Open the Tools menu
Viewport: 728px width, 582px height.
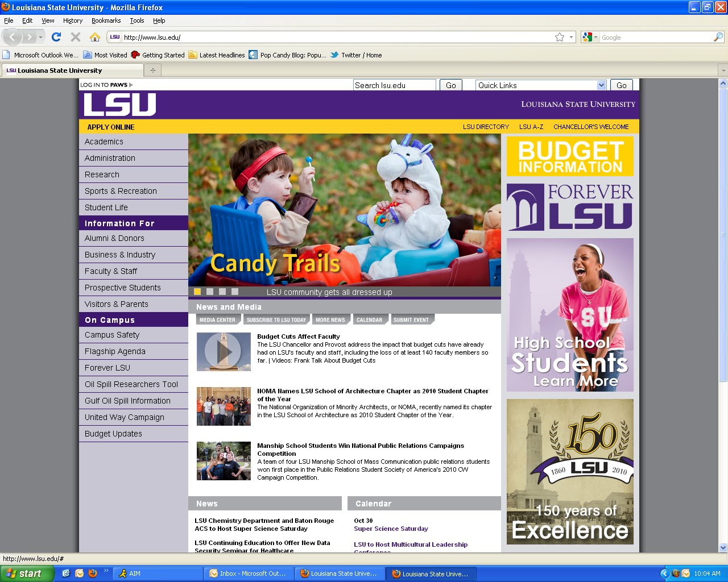click(x=136, y=20)
